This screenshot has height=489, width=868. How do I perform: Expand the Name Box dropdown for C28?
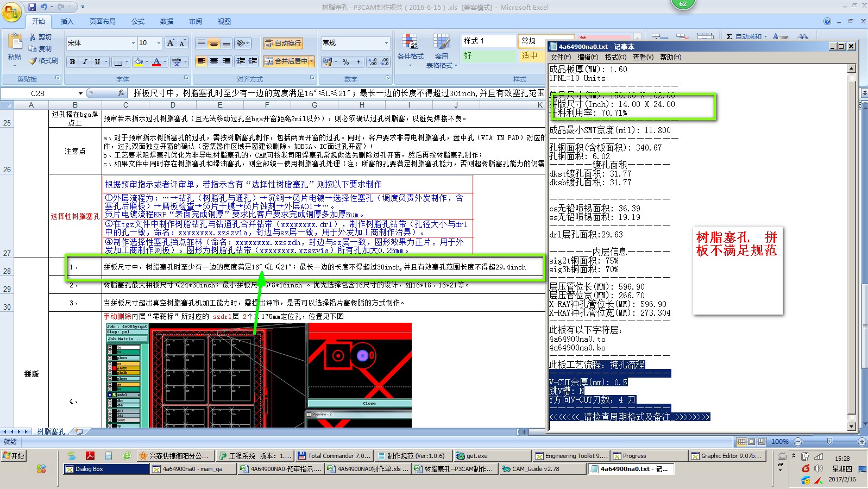pos(80,93)
